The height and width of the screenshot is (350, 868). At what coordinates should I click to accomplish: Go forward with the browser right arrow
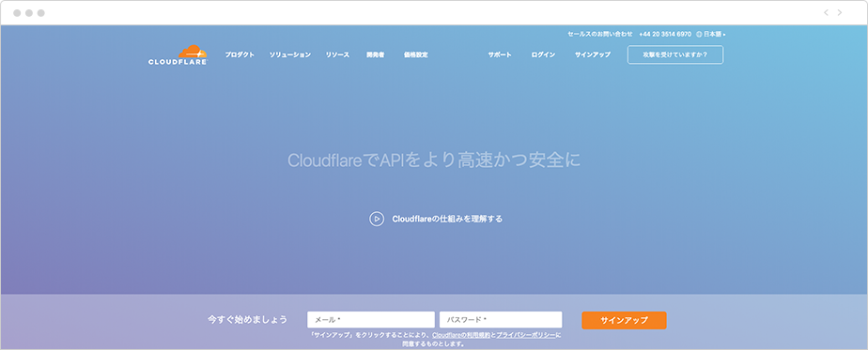tap(840, 13)
